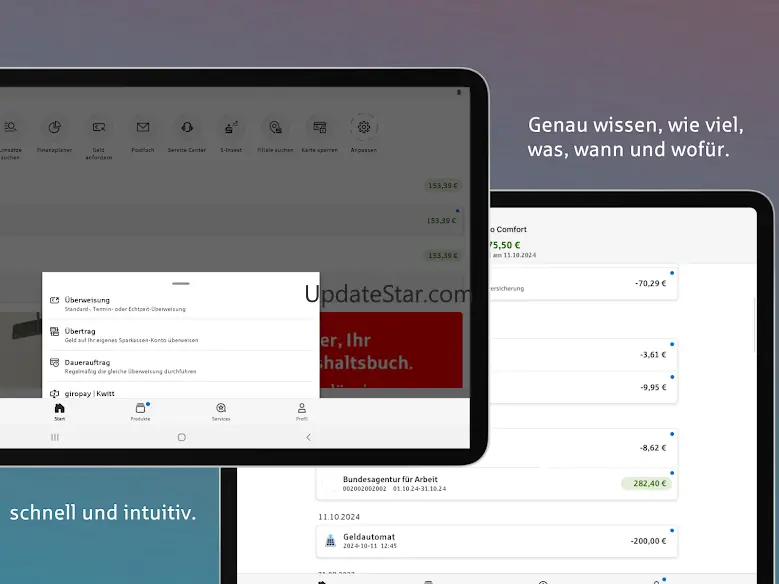
Task: Tap the Android back arrow
Action: pyautogui.click(x=309, y=437)
